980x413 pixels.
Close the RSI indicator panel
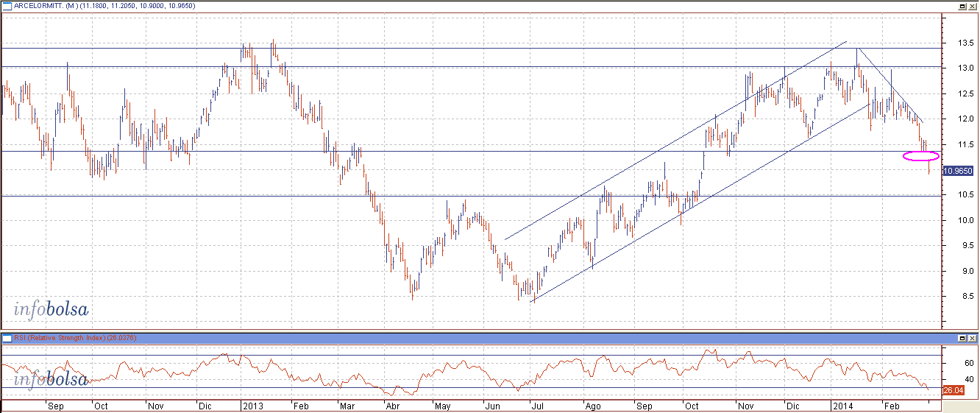click(972, 337)
